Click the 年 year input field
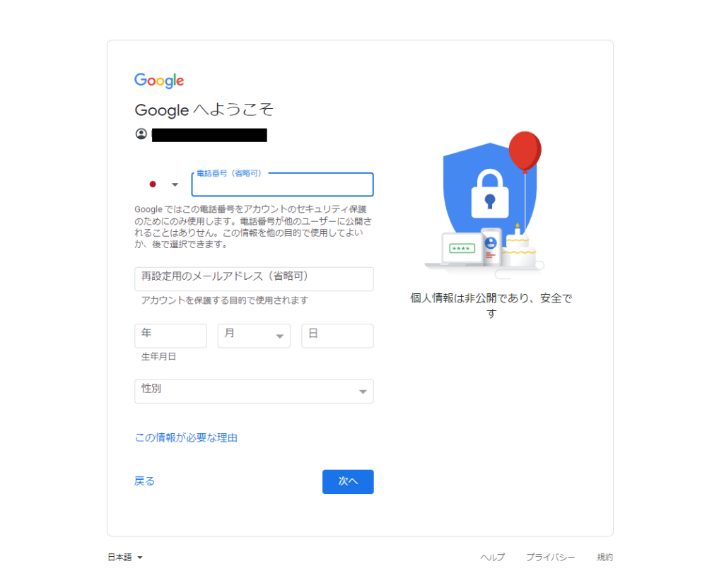Viewport: 724px width, 588px height. pyautogui.click(x=170, y=336)
